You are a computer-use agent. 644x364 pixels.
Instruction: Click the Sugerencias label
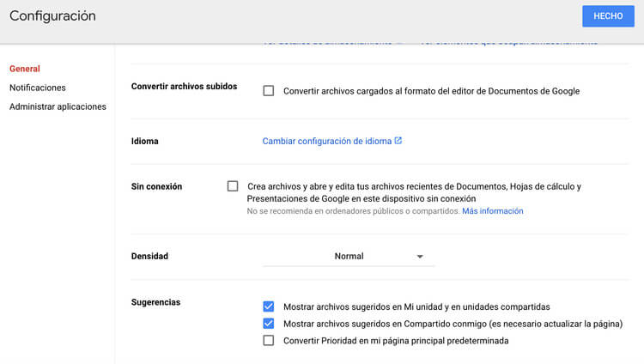pyautogui.click(x=155, y=302)
